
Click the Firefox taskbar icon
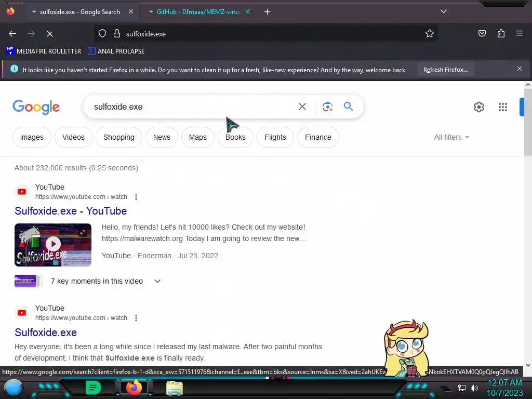(134, 388)
